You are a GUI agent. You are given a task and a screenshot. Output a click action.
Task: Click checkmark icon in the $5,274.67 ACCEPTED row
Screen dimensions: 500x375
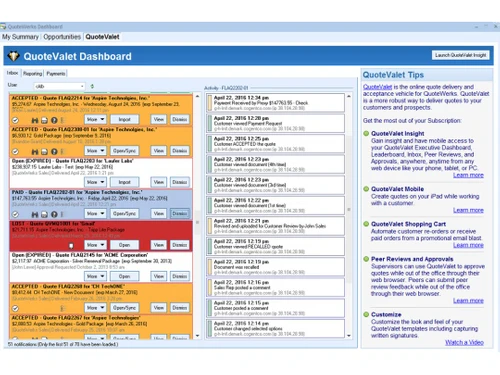click(x=15, y=120)
